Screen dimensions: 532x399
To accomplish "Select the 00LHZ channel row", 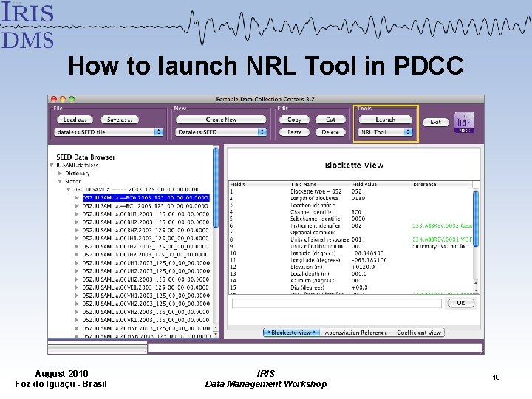I will point(146,279).
